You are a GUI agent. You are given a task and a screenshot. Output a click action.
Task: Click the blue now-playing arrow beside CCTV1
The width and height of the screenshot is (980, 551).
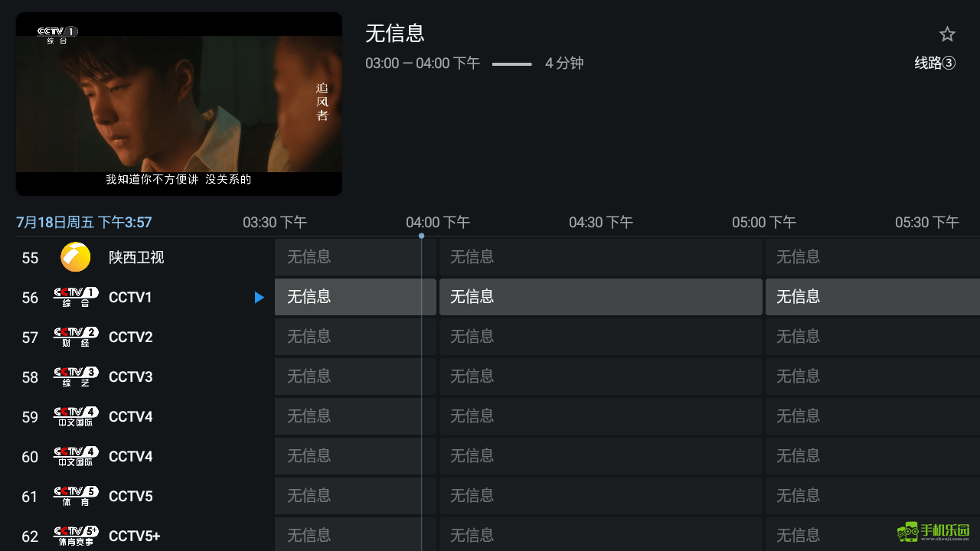point(260,297)
